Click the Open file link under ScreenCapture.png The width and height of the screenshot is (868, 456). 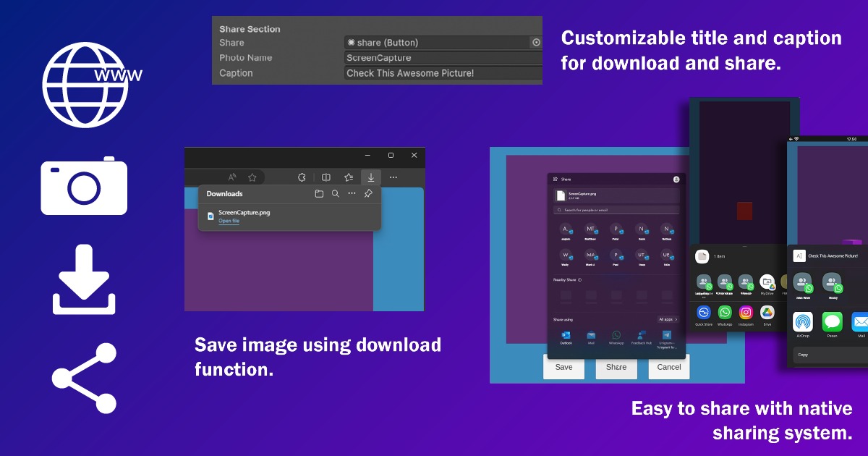[x=229, y=221]
